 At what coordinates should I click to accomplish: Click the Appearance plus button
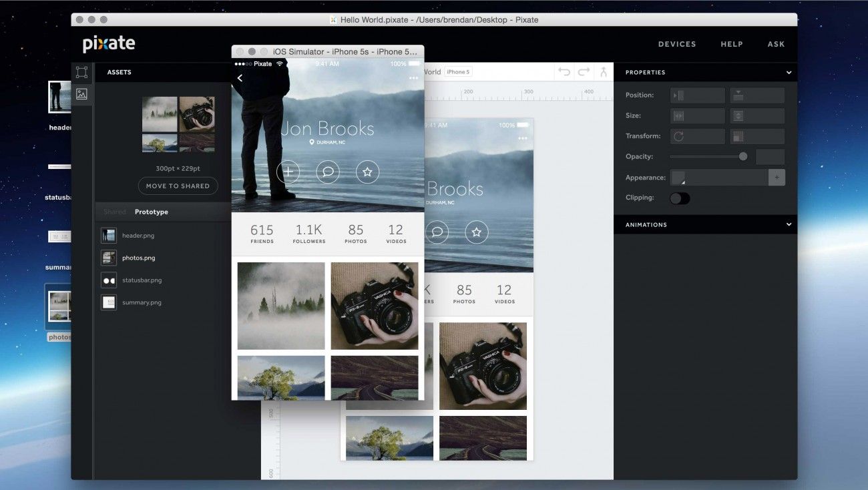point(777,178)
